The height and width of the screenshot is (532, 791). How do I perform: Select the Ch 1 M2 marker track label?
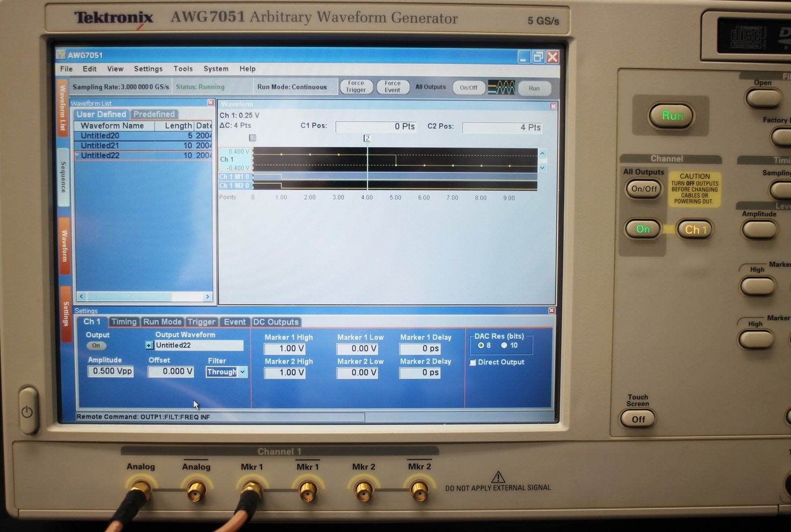[235, 186]
